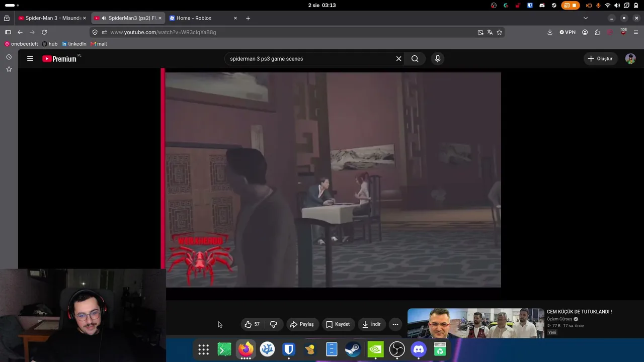
Task: Open the history clock in sidebar
Action: (9, 57)
